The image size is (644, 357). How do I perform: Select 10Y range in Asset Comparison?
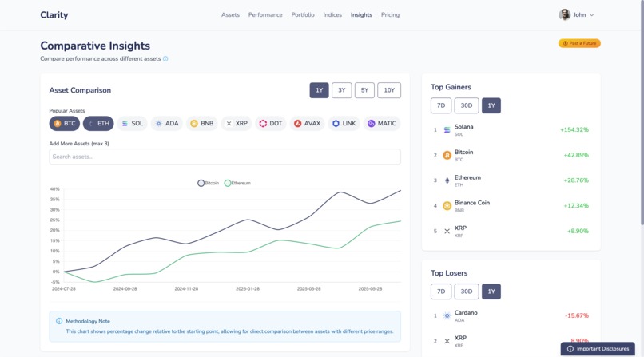[389, 90]
